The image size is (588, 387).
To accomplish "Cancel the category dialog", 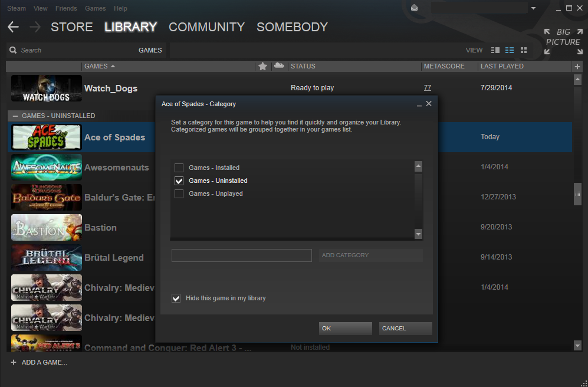I will 405,329.
